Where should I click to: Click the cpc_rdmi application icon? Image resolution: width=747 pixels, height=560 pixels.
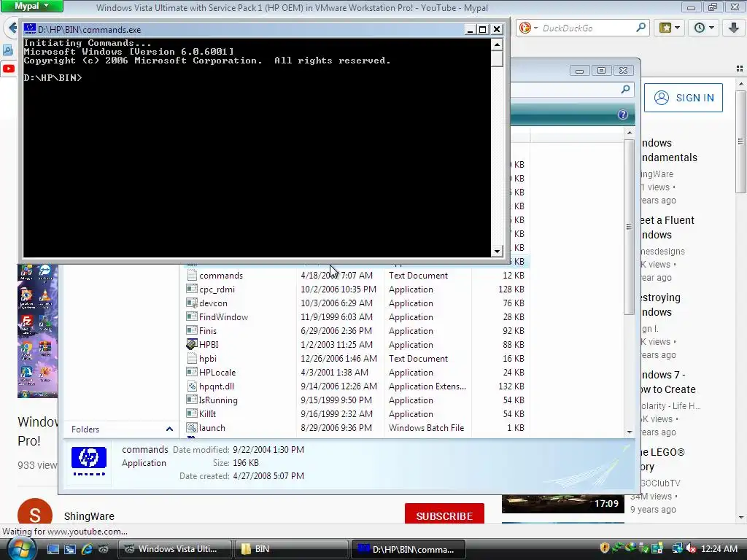[192, 289]
